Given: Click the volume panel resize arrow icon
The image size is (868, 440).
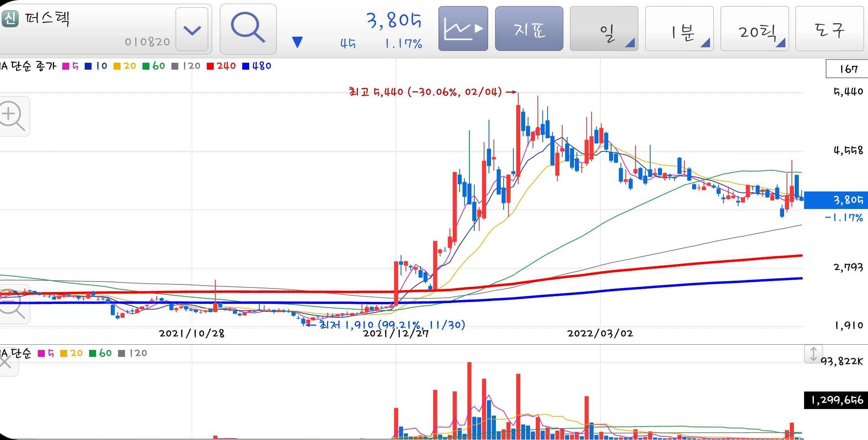Looking at the screenshot, I should pyautogui.click(x=813, y=354).
